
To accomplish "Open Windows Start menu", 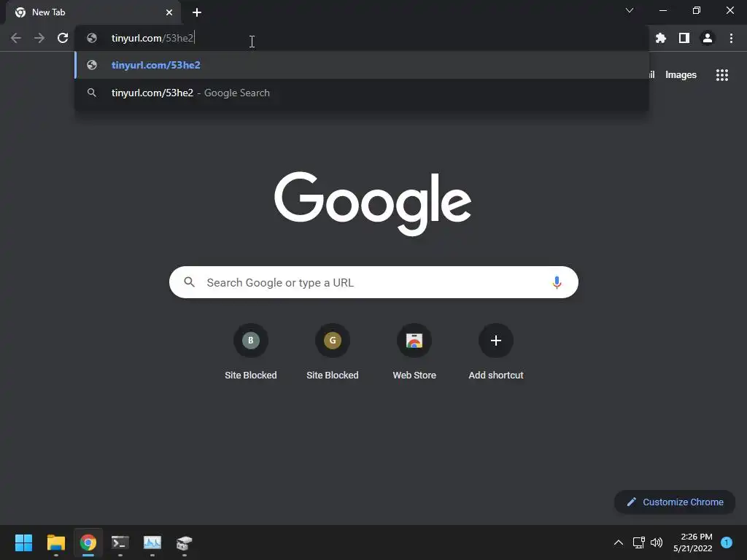I will click(23, 542).
